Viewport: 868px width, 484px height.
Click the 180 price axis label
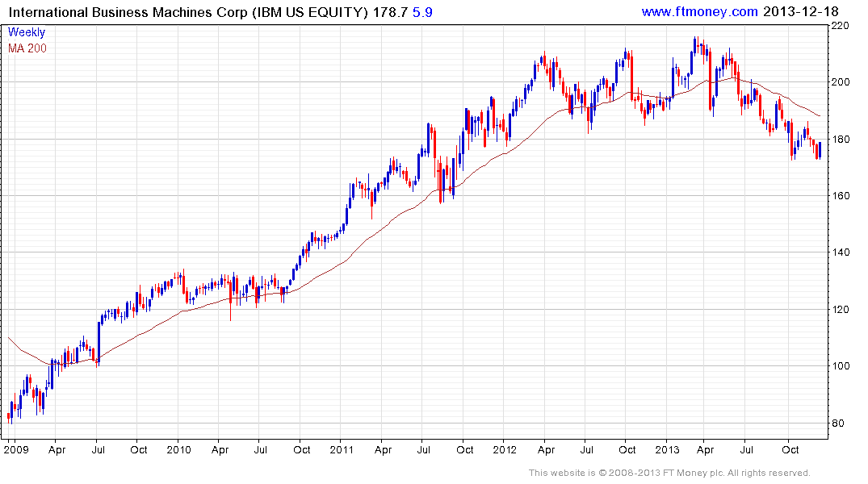[841, 139]
